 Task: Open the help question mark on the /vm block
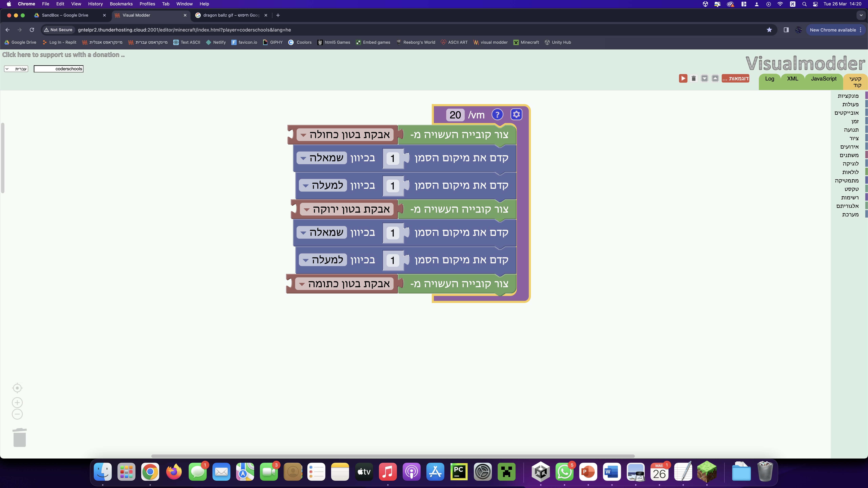tap(497, 115)
